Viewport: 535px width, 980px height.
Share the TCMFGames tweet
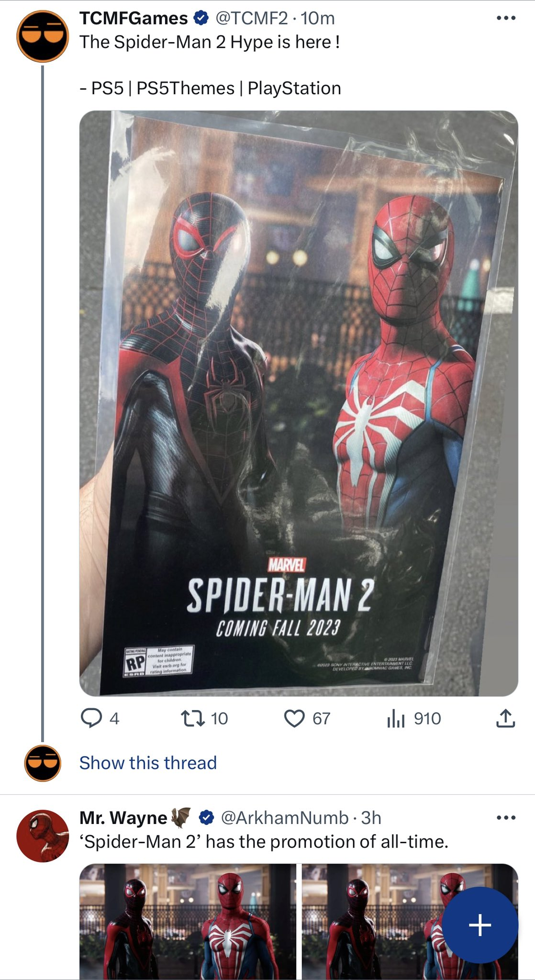pyautogui.click(x=505, y=718)
